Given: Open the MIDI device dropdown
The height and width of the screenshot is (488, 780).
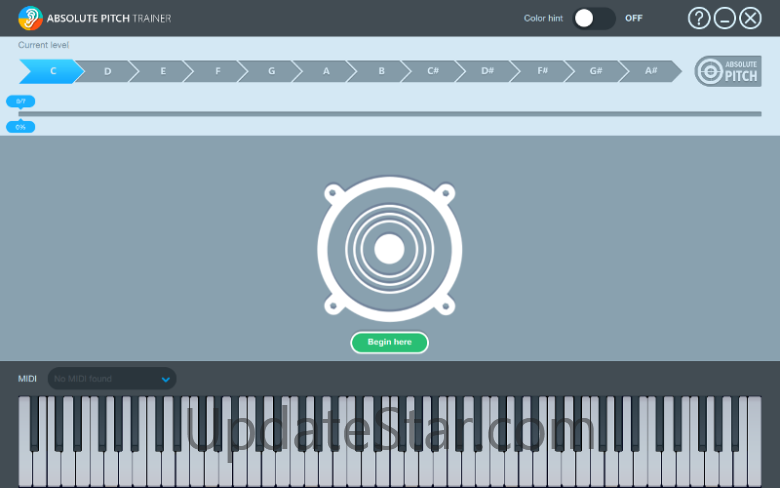Looking at the screenshot, I should [112, 379].
